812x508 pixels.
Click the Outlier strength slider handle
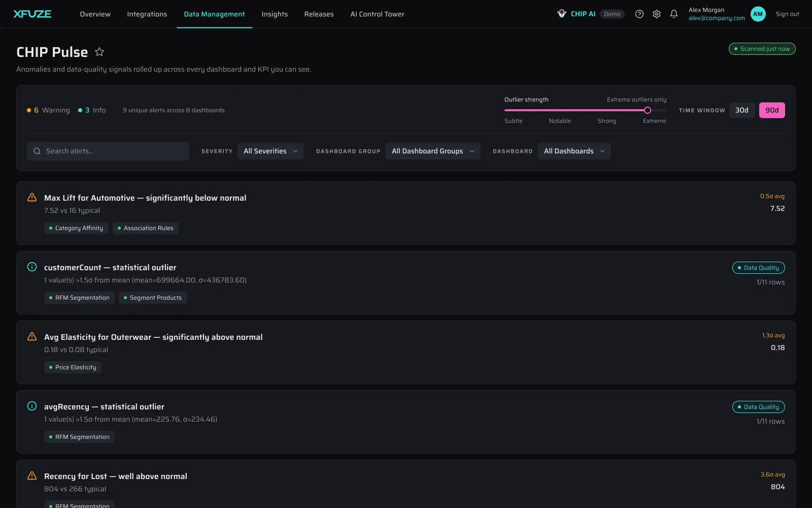click(648, 110)
